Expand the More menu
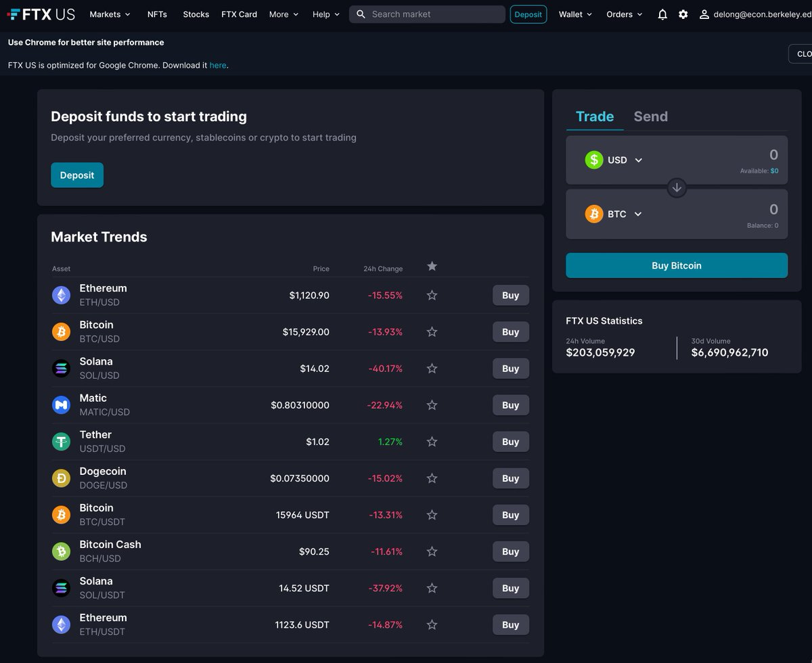 point(284,14)
